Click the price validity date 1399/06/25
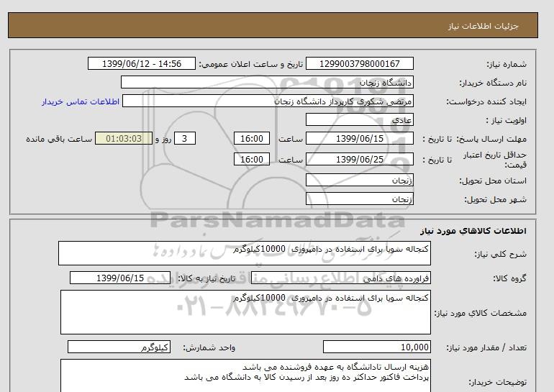 [359, 159]
